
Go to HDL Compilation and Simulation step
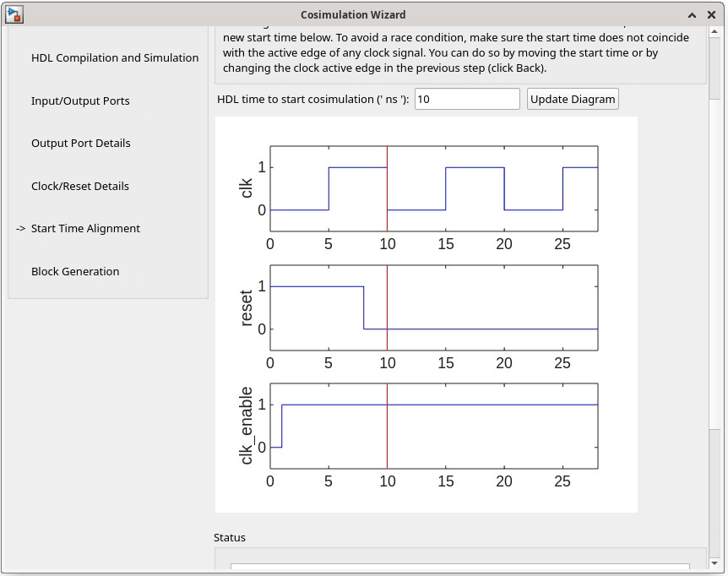115,58
